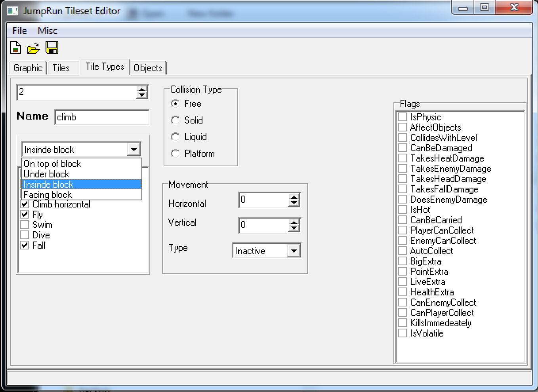Open the File menu
Image resolution: width=538 pixels, height=392 pixels.
coord(19,30)
